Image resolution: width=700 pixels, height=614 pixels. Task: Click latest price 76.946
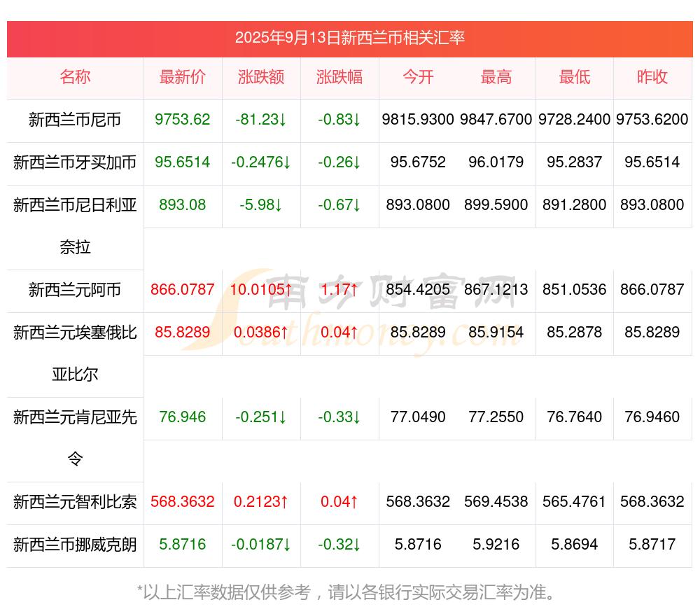(183, 417)
